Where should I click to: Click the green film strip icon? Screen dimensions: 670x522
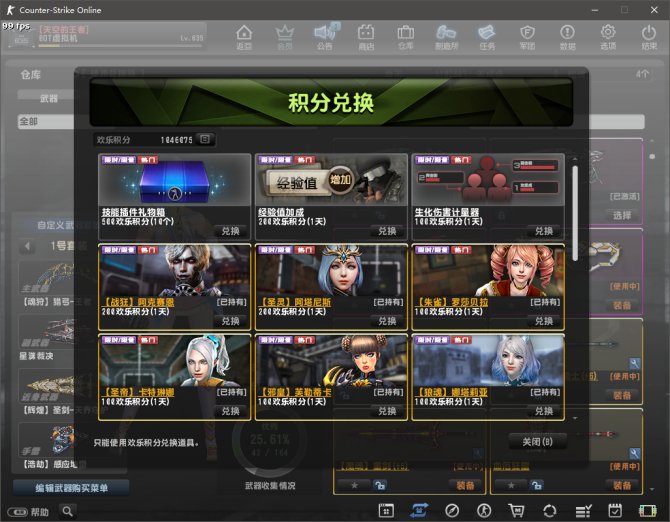[x=648, y=510]
